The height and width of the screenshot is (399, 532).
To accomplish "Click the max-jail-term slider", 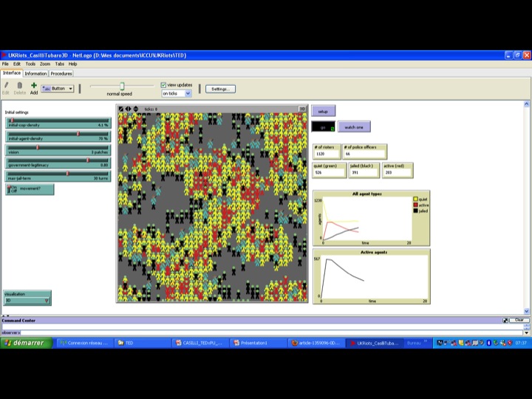I will [58, 176].
